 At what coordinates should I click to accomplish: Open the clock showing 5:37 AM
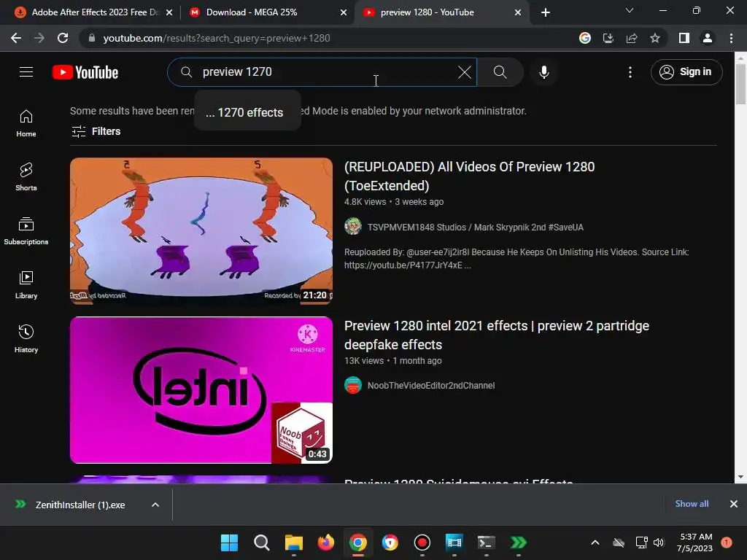point(695,542)
